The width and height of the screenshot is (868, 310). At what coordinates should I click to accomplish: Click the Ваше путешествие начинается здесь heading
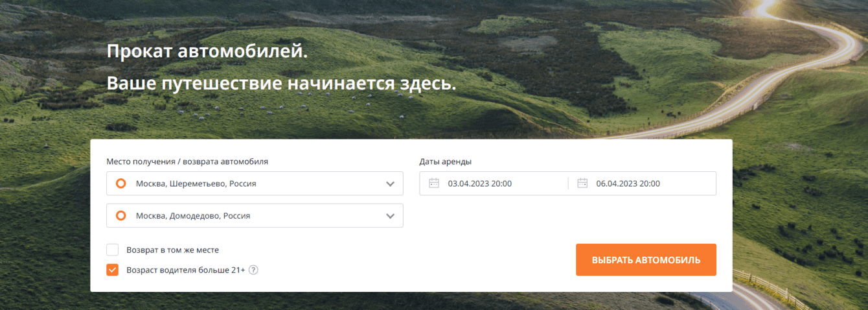pyautogui.click(x=281, y=84)
